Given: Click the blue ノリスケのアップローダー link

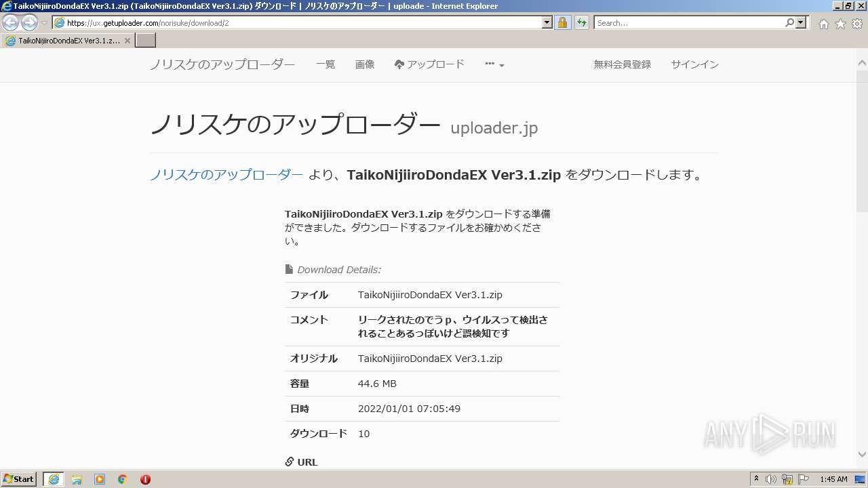Looking at the screenshot, I should pos(226,175).
